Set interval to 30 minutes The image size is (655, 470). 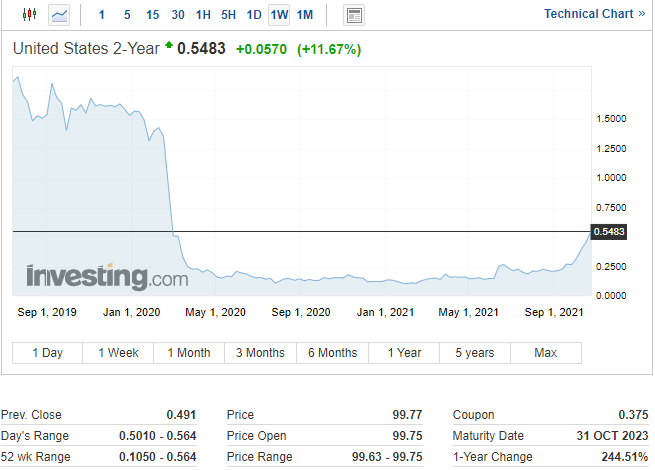[177, 15]
